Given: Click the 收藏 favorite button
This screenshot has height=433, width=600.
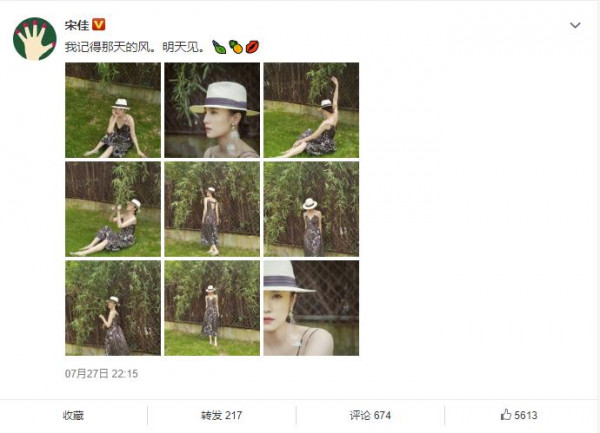Looking at the screenshot, I should coord(73,415).
